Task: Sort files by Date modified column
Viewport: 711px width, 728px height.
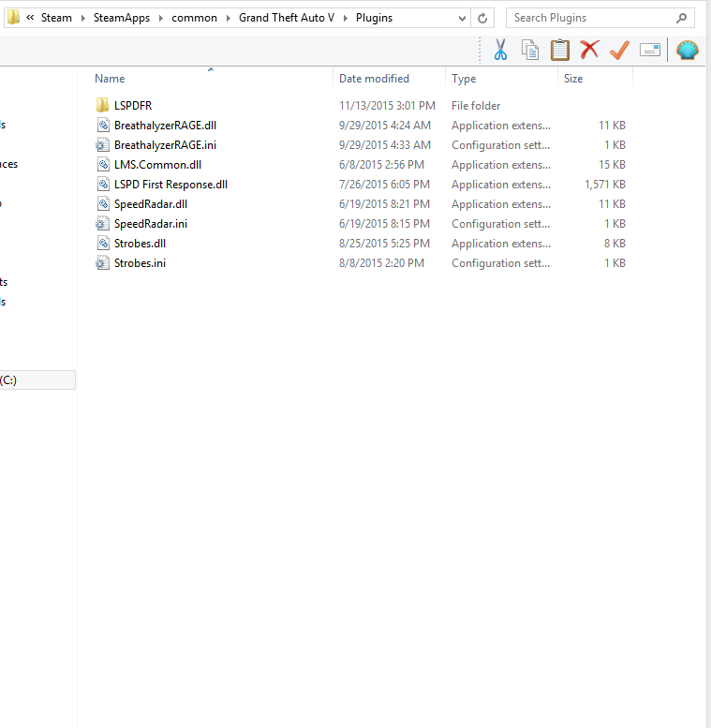Action: [x=374, y=79]
